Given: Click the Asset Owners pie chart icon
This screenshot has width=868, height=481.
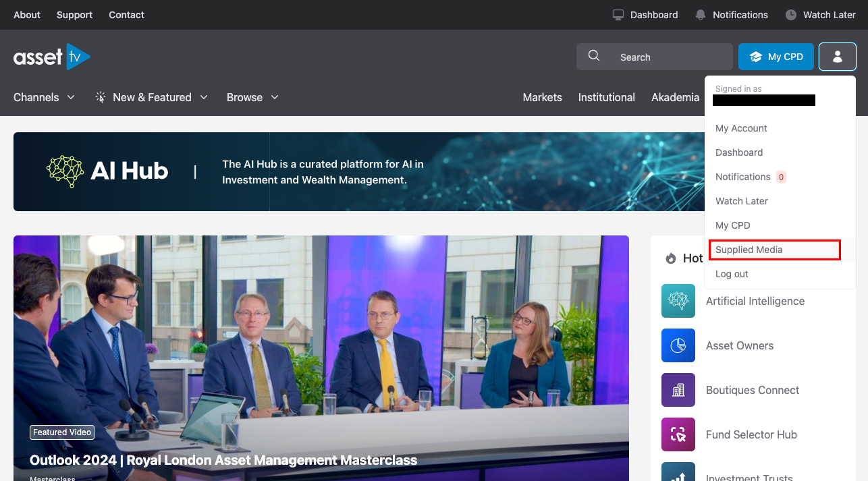Looking at the screenshot, I should point(678,345).
